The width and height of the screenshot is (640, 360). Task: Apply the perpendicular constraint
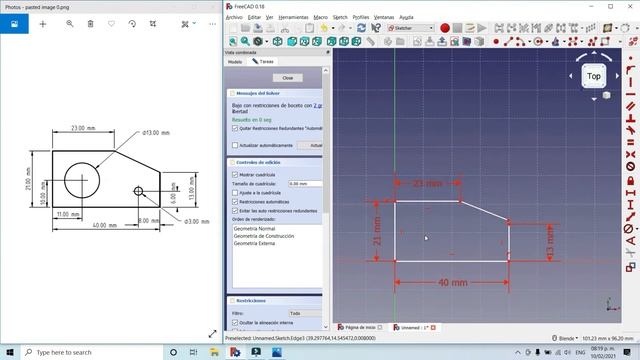(x=631, y=118)
